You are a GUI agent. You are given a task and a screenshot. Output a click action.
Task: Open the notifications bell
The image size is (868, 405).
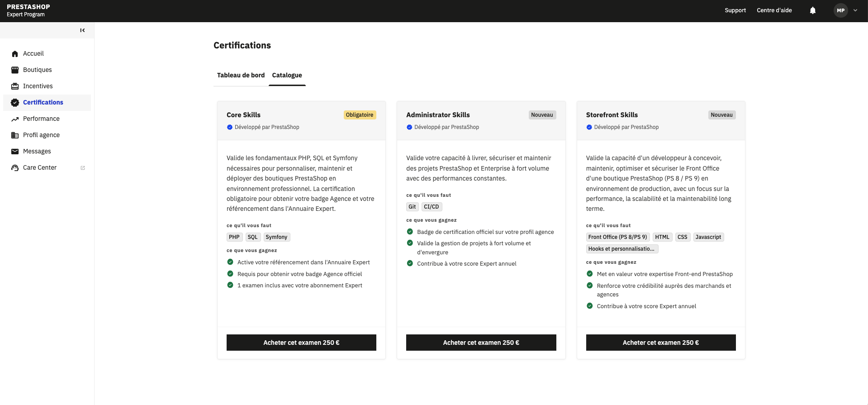point(812,10)
